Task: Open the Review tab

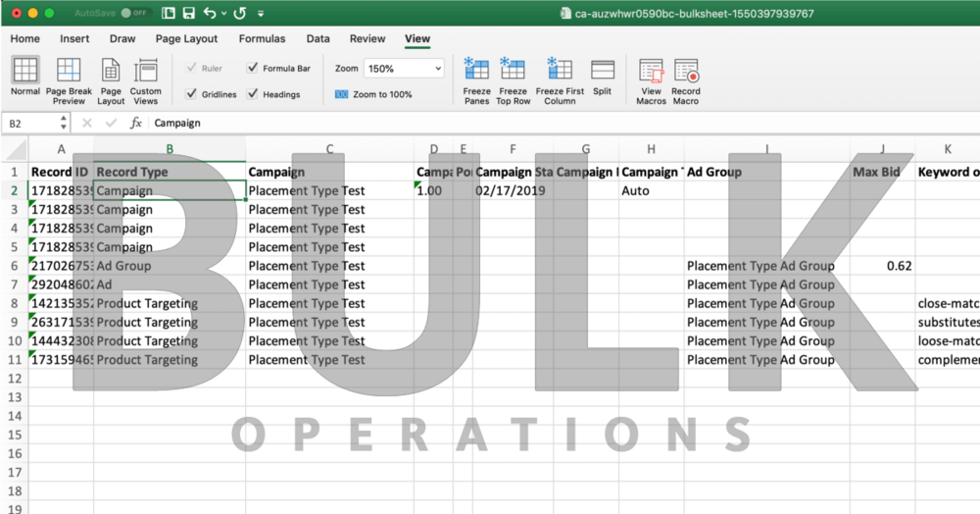Action: pyautogui.click(x=367, y=39)
